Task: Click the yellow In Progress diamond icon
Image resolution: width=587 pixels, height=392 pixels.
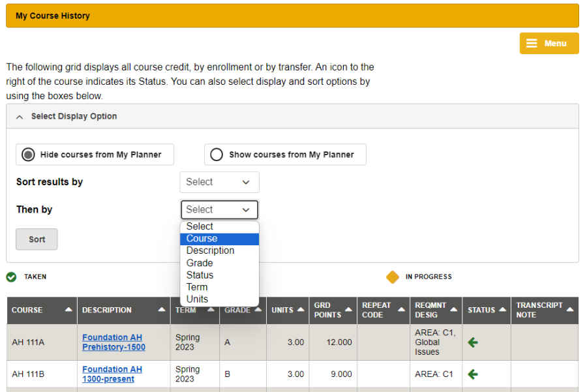Action: point(392,277)
